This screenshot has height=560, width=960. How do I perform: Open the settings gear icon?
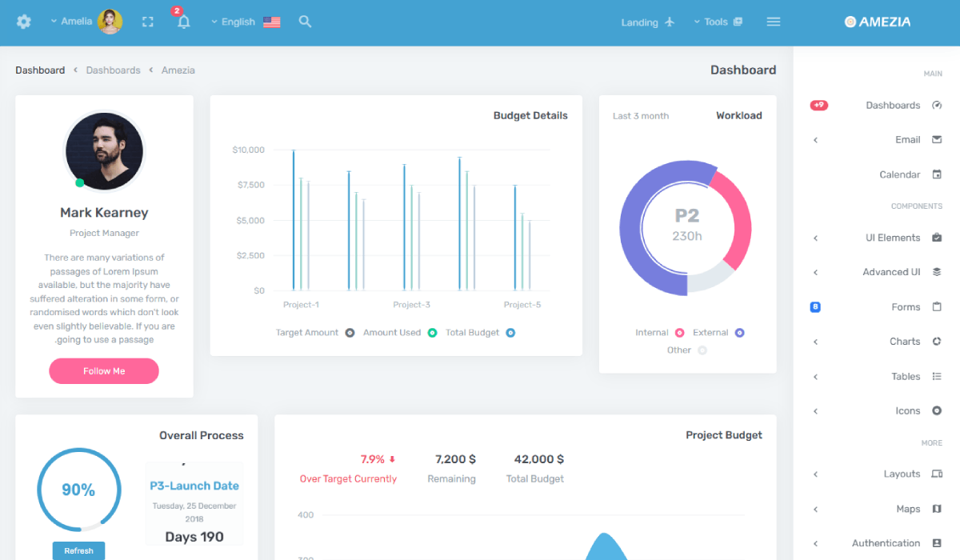(24, 22)
